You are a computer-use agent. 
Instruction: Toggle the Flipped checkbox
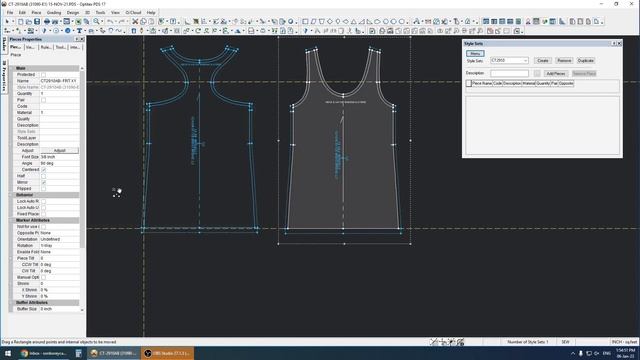43,189
